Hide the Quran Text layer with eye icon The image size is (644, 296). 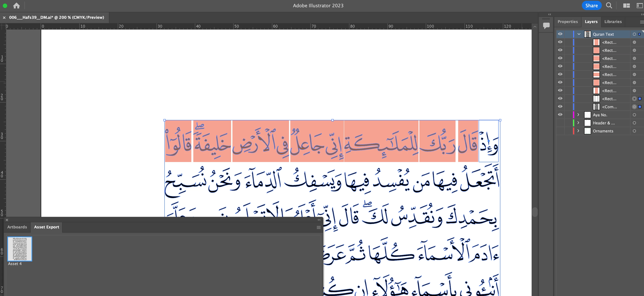pyautogui.click(x=560, y=34)
